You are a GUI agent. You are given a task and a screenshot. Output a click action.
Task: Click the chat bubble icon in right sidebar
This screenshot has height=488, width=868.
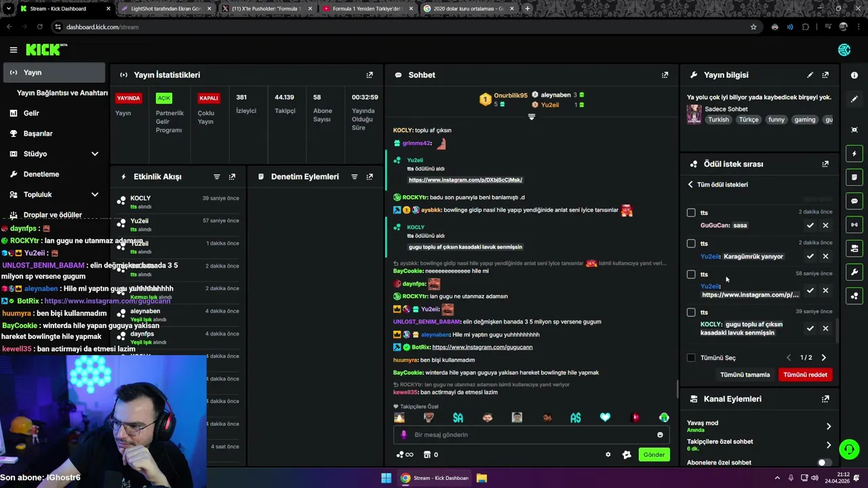[854, 201]
